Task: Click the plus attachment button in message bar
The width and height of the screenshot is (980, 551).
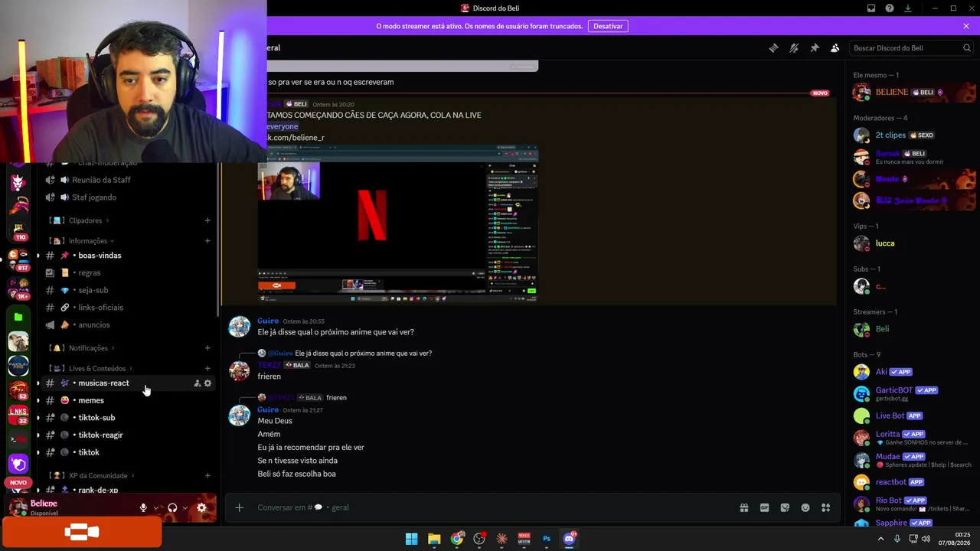Action: (239, 507)
